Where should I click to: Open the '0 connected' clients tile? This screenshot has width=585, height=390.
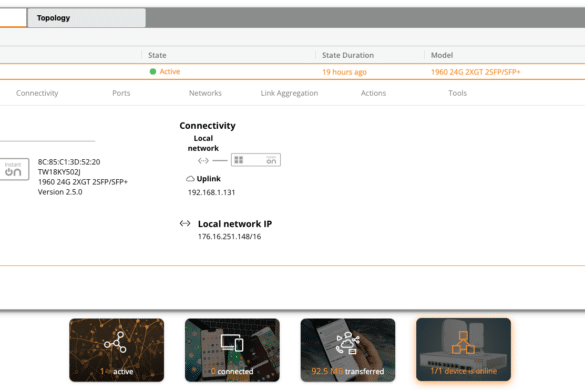click(232, 350)
